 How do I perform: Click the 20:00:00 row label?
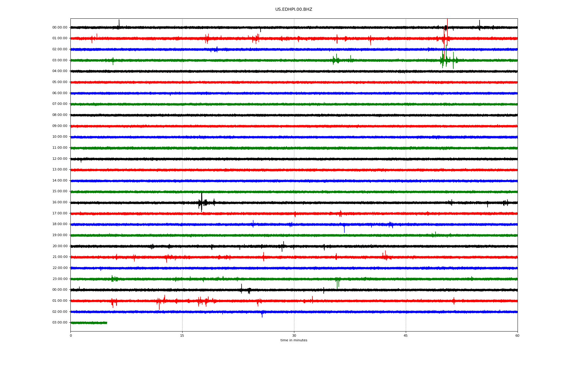(60, 246)
